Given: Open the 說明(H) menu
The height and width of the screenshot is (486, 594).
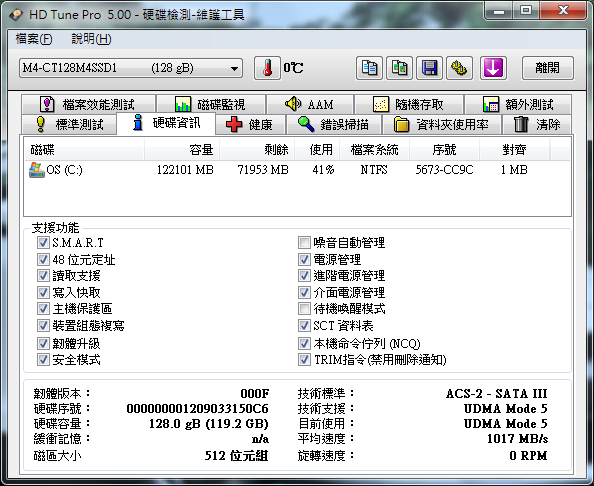Looking at the screenshot, I should 91,39.
